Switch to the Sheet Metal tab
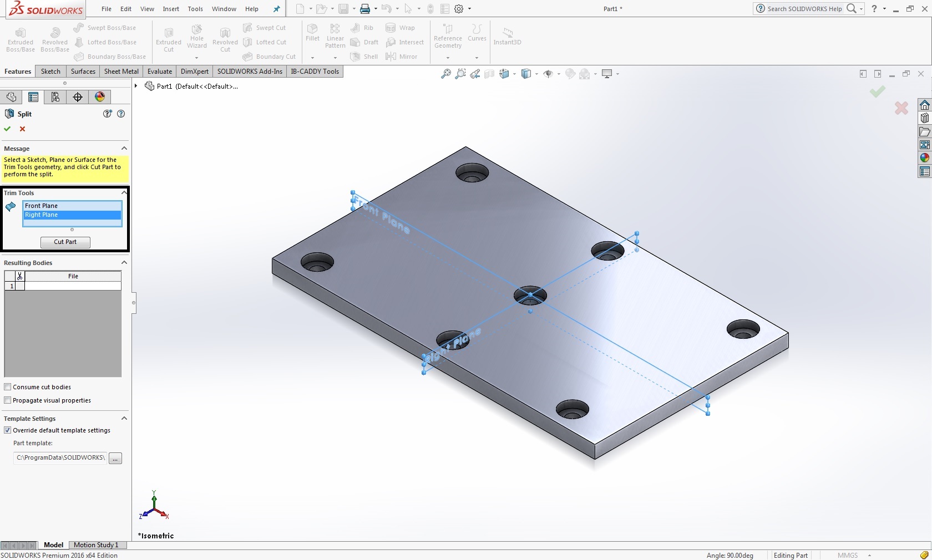Screen dimensions: 932x560 (x=121, y=72)
